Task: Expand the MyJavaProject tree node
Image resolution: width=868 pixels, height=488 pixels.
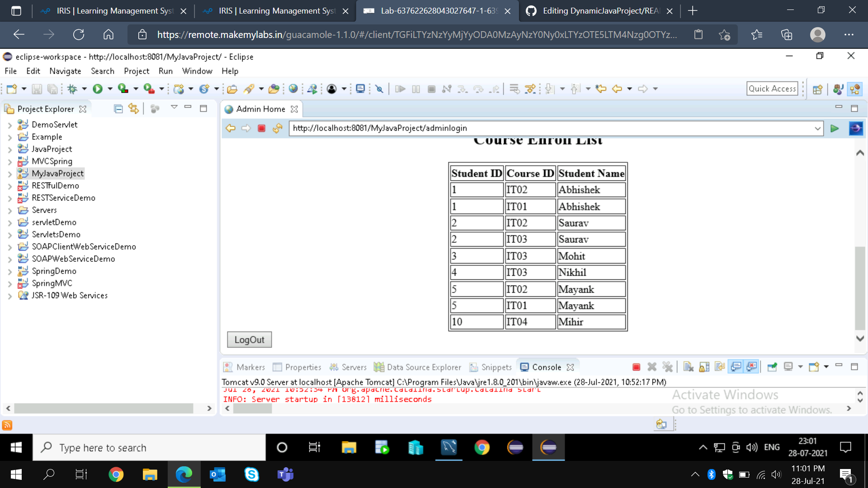Action: pos(9,174)
